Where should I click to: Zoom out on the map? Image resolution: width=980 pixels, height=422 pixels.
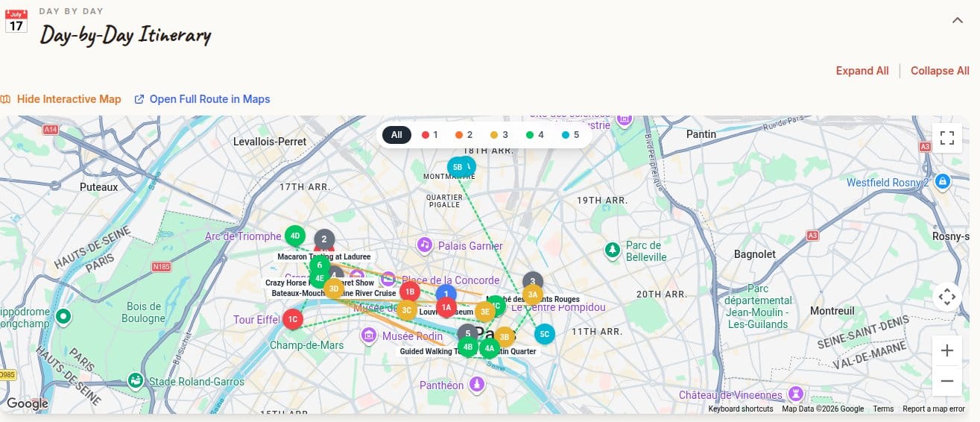tap(947, 381)
